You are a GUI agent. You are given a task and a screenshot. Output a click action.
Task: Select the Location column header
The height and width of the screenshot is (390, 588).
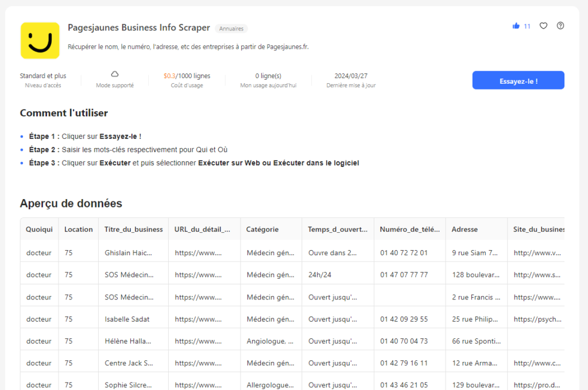coord(78,229)
